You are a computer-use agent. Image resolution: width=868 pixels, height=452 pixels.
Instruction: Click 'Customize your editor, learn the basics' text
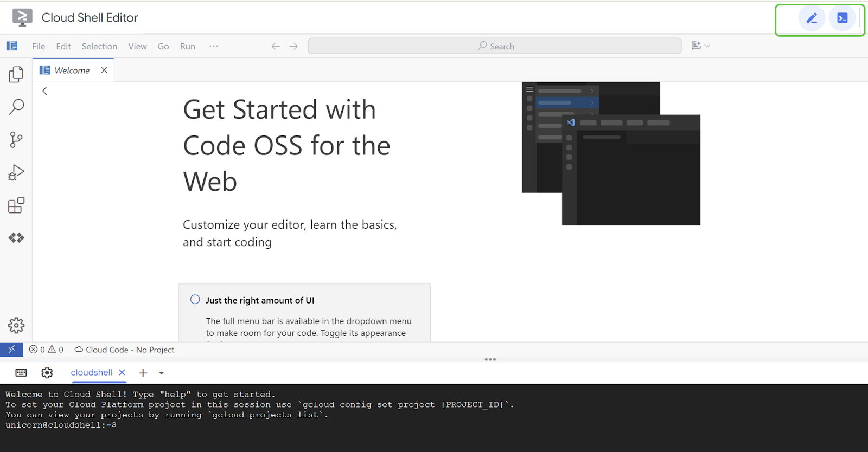pyautogui.click(x=290, y=233)
